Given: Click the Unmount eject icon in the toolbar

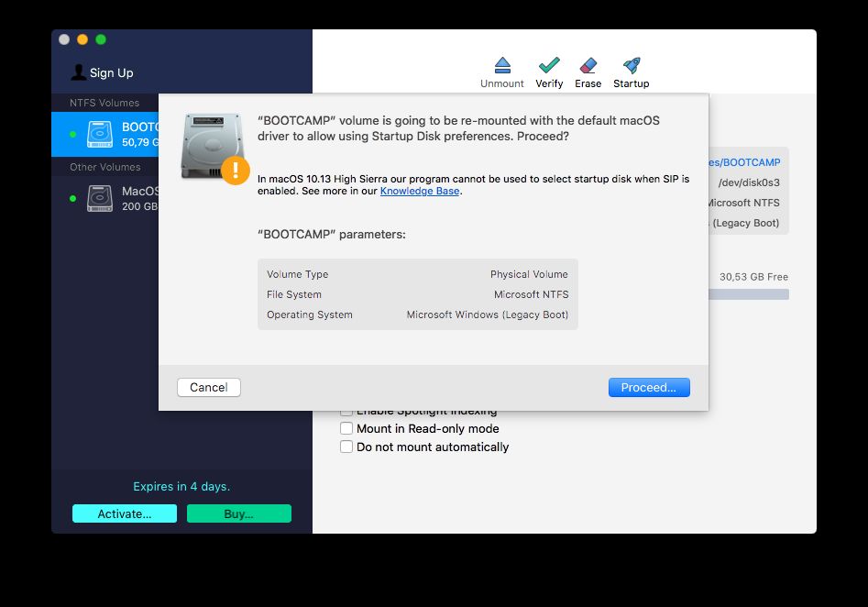Looking at the screenshot, I should pos(502,65).
